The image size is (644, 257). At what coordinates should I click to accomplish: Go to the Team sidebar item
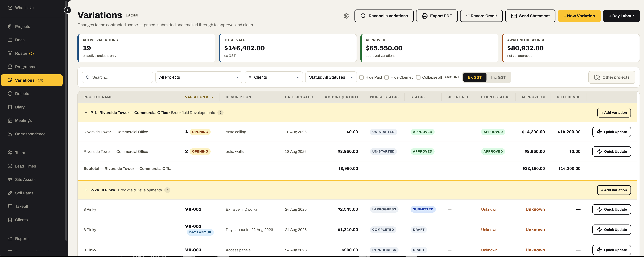click(x=32, y=153)
